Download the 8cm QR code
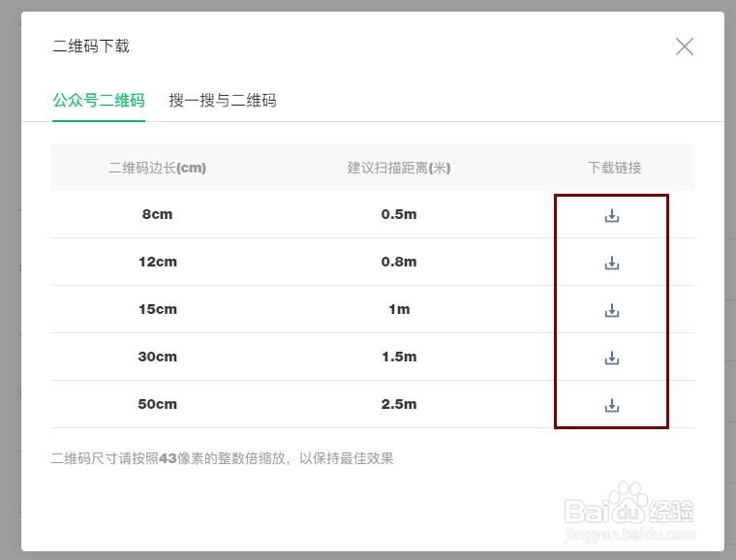The width and height of the screenshot is (736, 560). pos(612,215)
